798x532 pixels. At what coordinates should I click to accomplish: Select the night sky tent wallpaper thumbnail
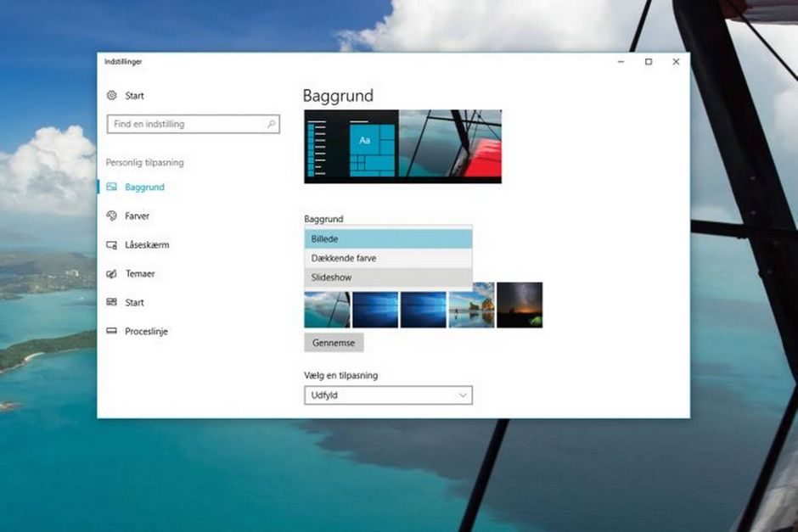coord(520,305)
